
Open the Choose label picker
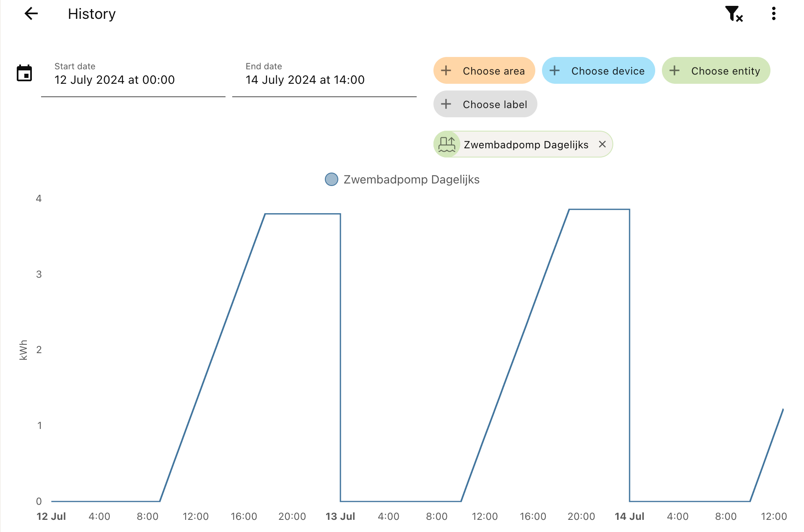point(485,104)
